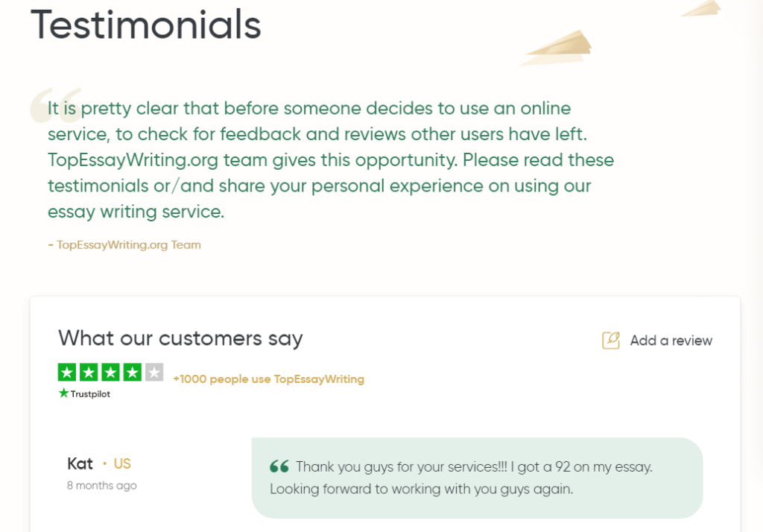The image size is (763, 532).
Task: Click the Testimonials page heading
Action: click(146, 25)
